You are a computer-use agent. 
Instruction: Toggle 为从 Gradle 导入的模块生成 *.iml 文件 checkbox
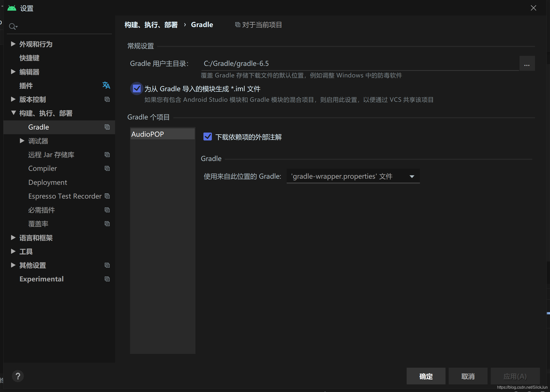pos(137,88)
